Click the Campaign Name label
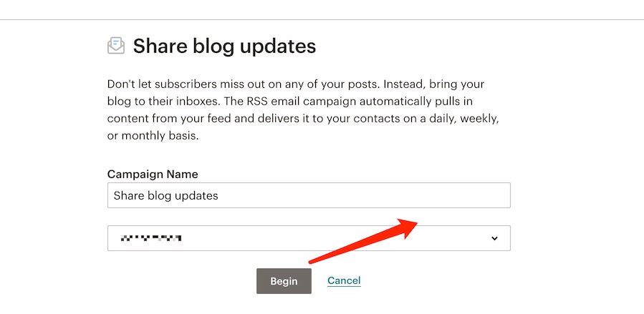The width and height of the screenshot is (644, 314). [x=153, y=175]
